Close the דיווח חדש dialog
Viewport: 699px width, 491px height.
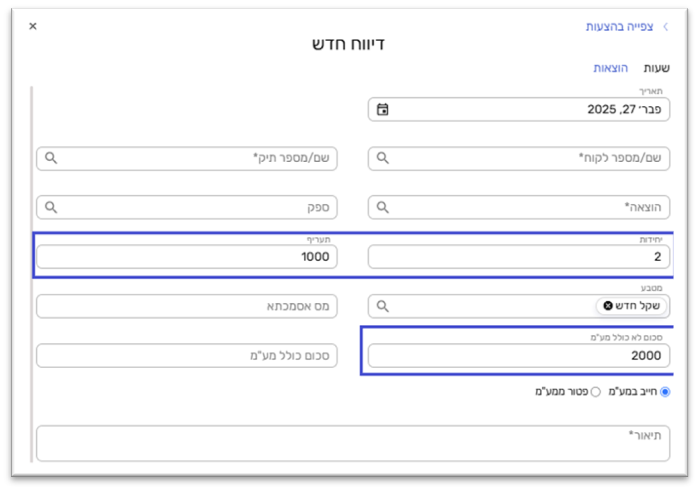33,26
